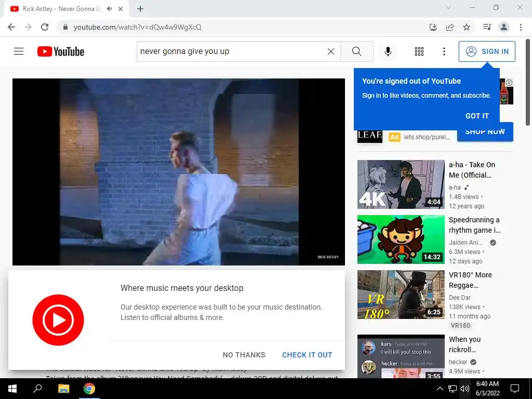Viewport: 532px width, 399px height.
Task: Start voice search with the microphone icon
Action: pos(388,51)
